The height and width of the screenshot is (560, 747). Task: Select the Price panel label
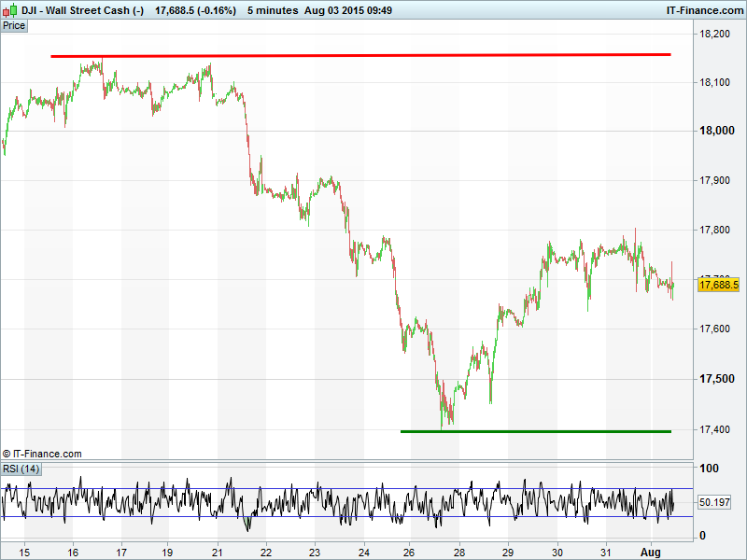(x=14, y=26)
